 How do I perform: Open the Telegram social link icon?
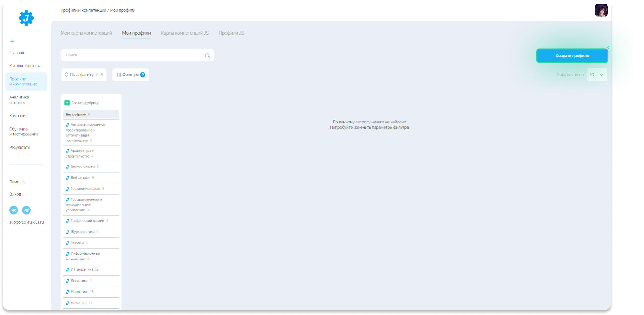26,210
